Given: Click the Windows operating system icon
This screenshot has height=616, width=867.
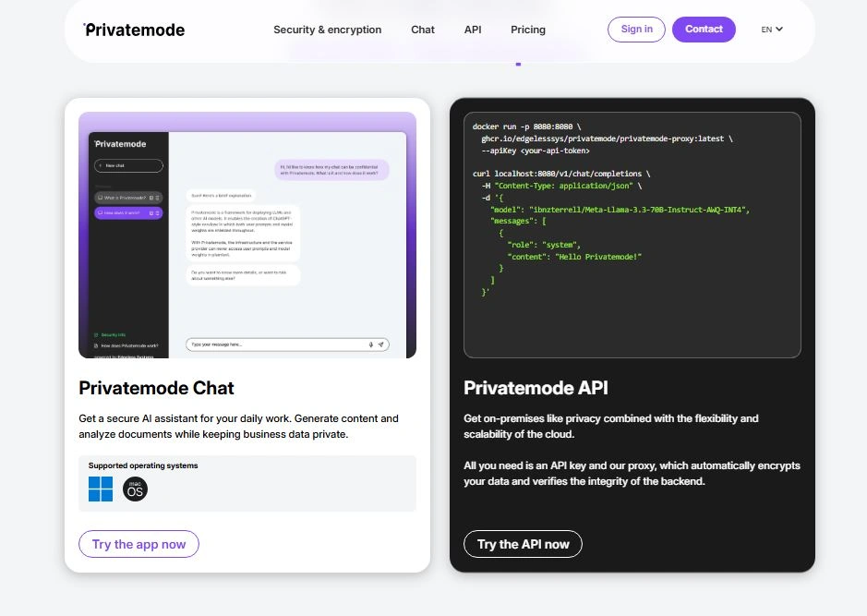Looking at the screenshot, I should point(101,489).
